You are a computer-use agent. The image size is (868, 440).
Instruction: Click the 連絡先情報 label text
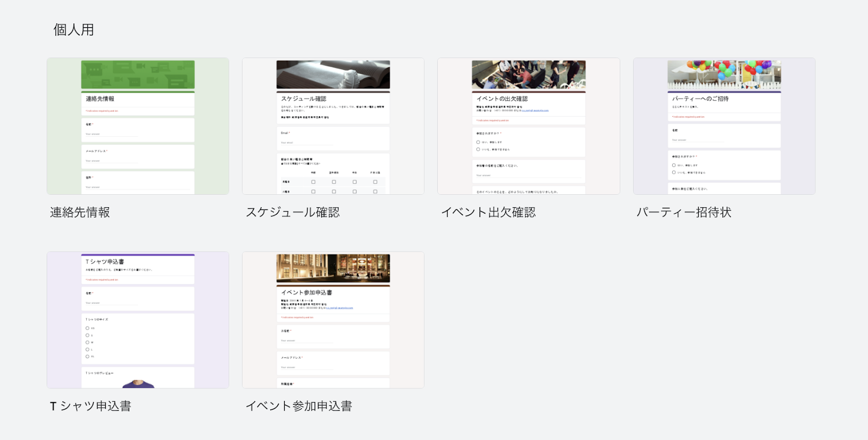80,212
